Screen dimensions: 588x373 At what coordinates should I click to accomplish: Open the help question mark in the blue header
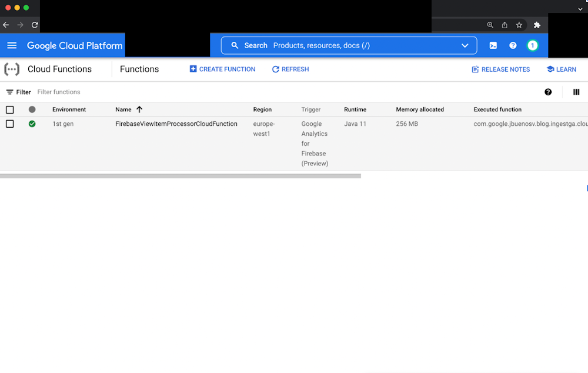(513, 45)
